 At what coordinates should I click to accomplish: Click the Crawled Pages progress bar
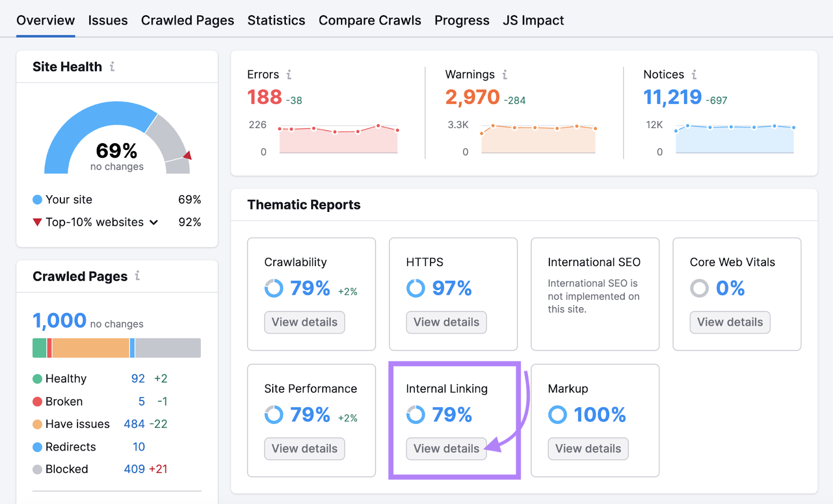[x=116, y=348]
